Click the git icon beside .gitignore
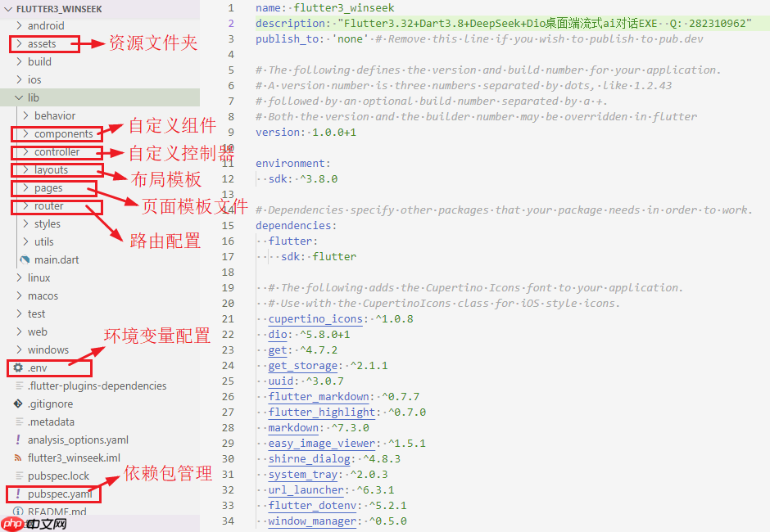 (x=18, y=404)
